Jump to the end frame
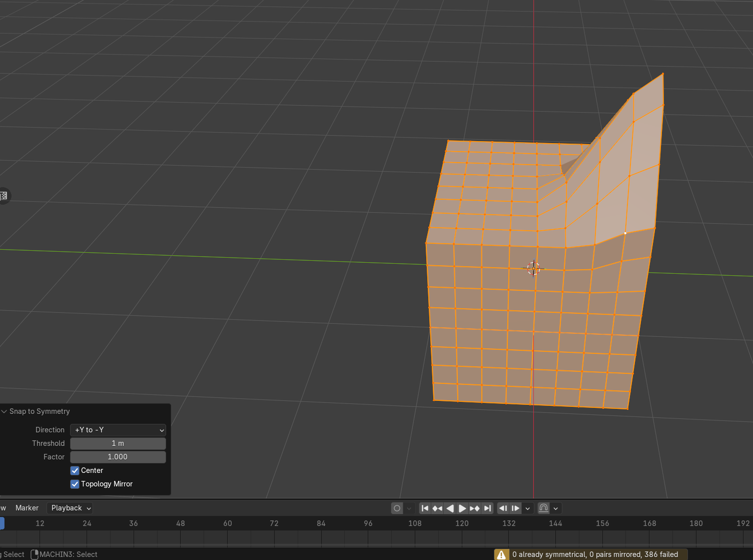The width and height of the screenshot is (753, 560). (487, 508)
